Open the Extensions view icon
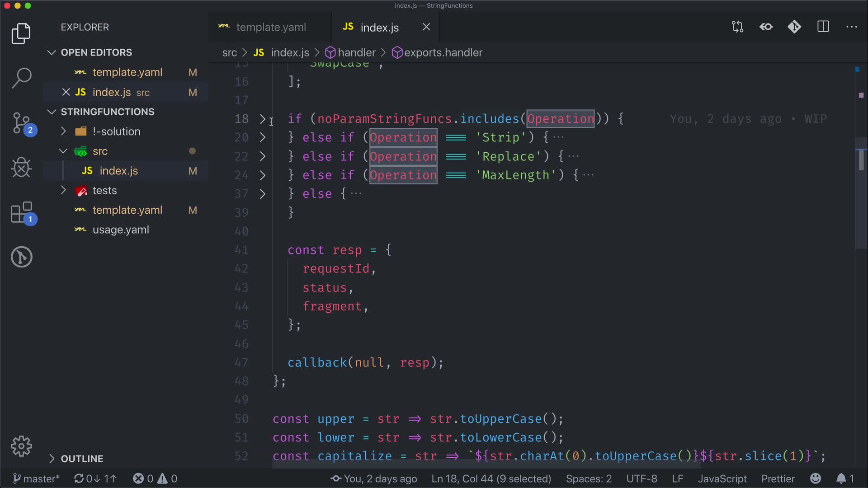868x488 pixels. coord(21,212)
